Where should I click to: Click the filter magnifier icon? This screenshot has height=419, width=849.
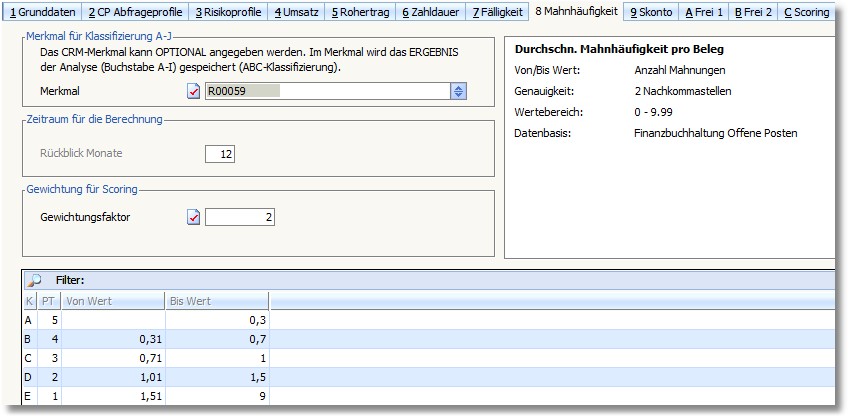(34, 280)
